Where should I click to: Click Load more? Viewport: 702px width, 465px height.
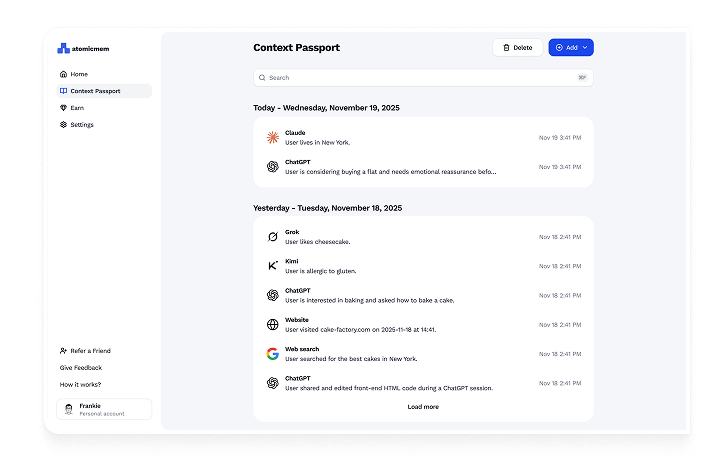coord(423,407)
